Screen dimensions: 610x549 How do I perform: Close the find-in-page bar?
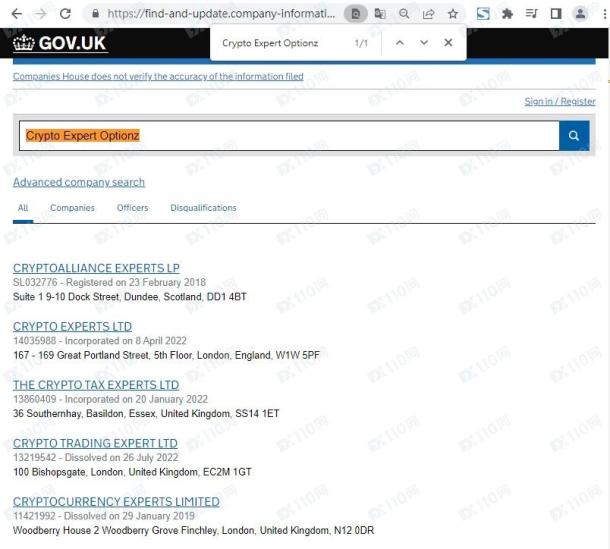point(448,43)
